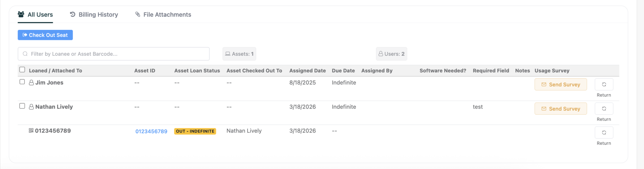Click the QR code icon beside 0123456789
Screen dimensions: 644x169
[x=31, y=131]
